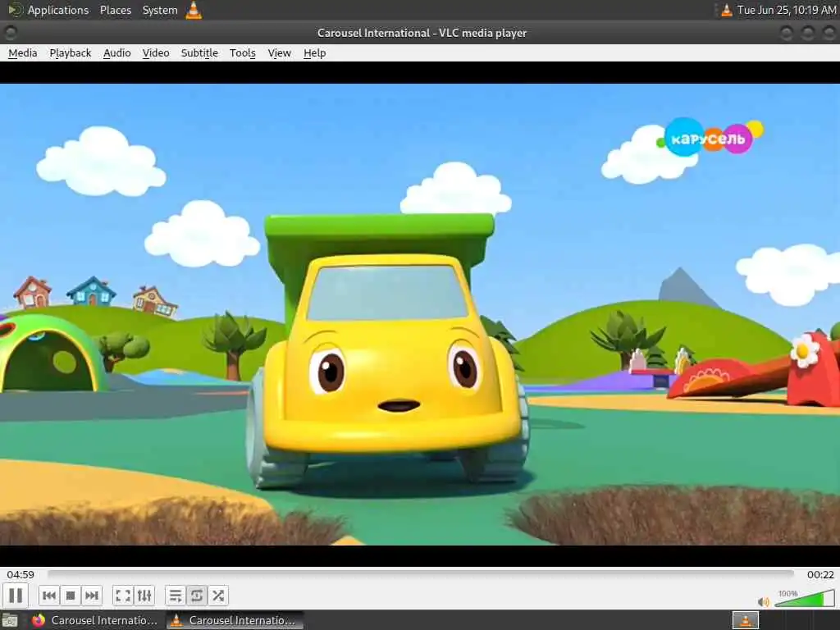Show the playlist view
840x630 pixels.
pyautogui.click(x=176, y=596)
